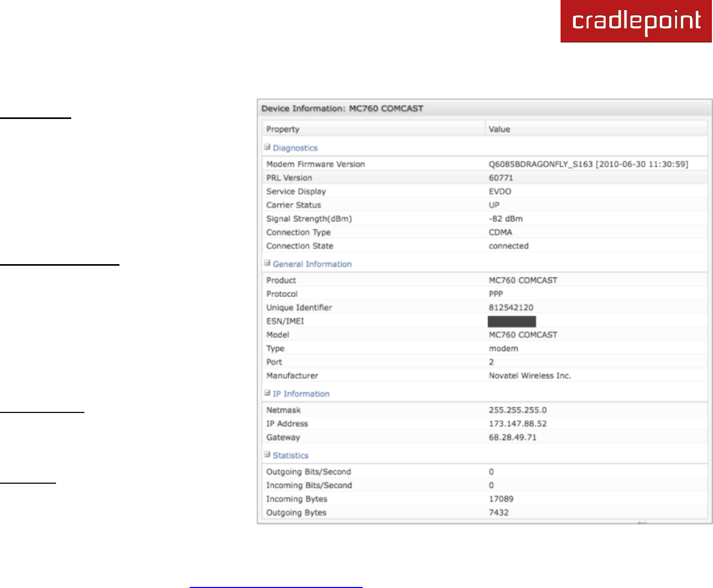The height and width of the screenshot is (588, 713).
Task: Select the 17089 incoming bytes value
Action: [x=501, y=499]
